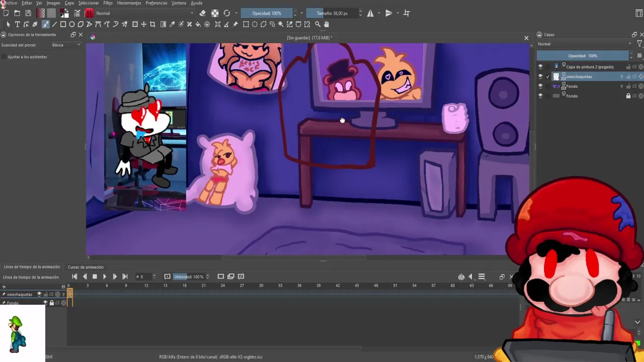Step to next frame
This screenshot has width=644, height=362.
(x=115, y=277)
